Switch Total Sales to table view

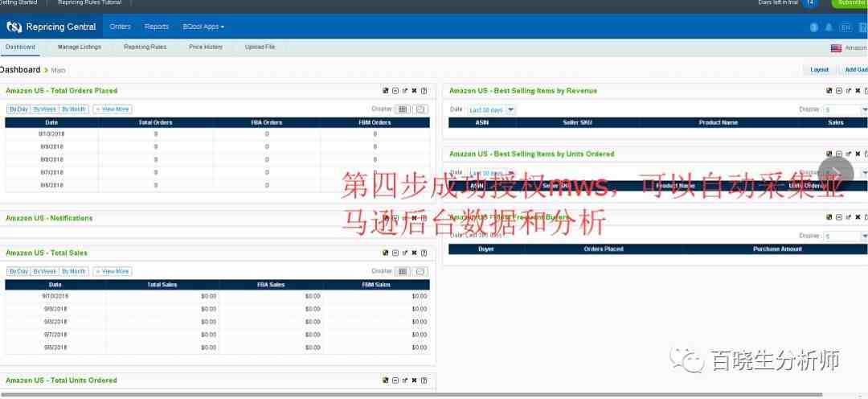point(403,272)
